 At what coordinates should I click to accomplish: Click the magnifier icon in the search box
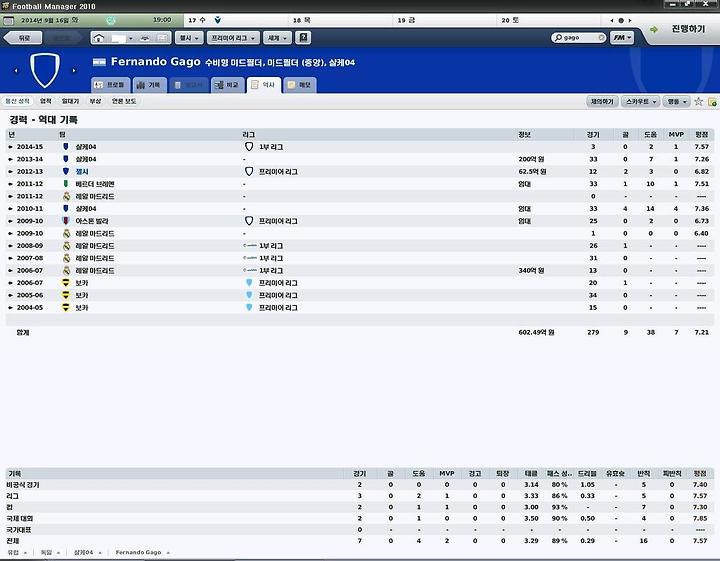558,38
